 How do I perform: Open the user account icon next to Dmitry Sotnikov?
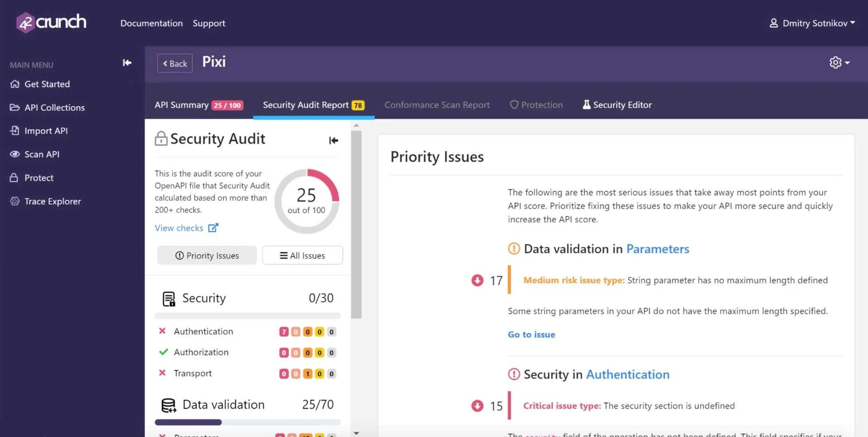(x=774, y=23)
